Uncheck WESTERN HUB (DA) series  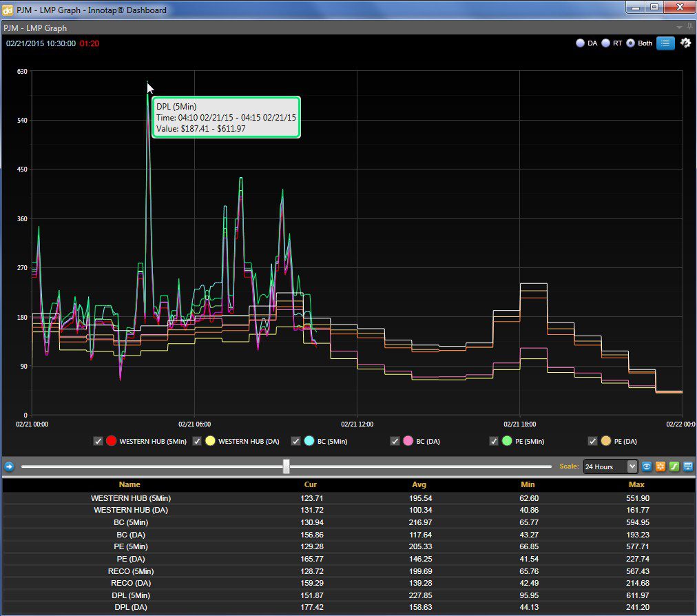[x=197, y=441]
